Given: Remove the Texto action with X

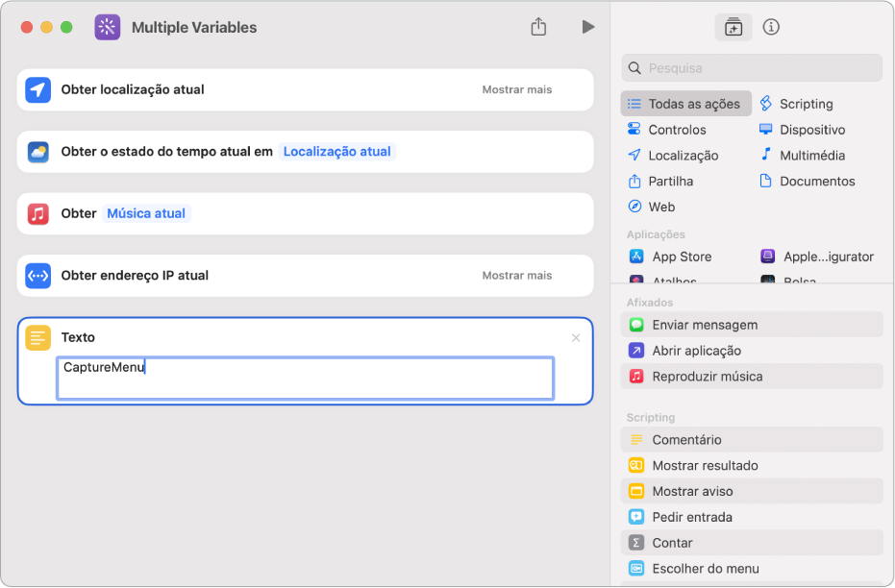Looking at the screenshot, I should pyautogui.click(x=576, y=338).
